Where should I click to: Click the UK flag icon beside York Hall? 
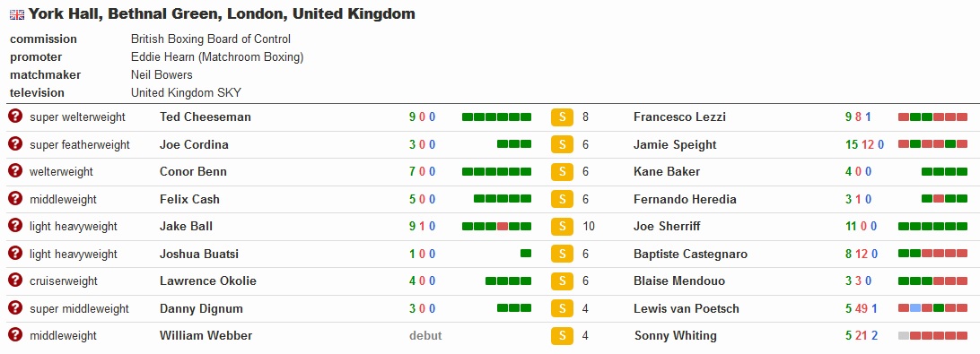(17, 14)
